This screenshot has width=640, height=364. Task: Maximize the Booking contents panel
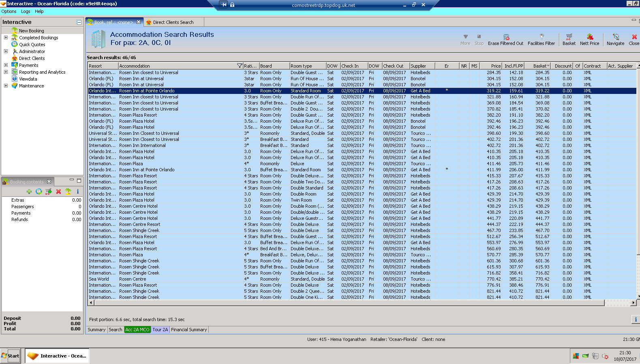pos(79,180)
